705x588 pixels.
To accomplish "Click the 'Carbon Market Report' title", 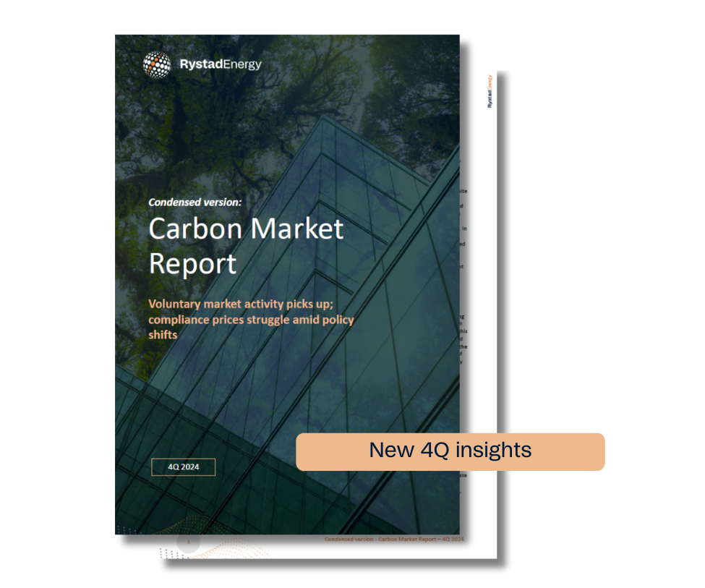I will tap(246, 246).
